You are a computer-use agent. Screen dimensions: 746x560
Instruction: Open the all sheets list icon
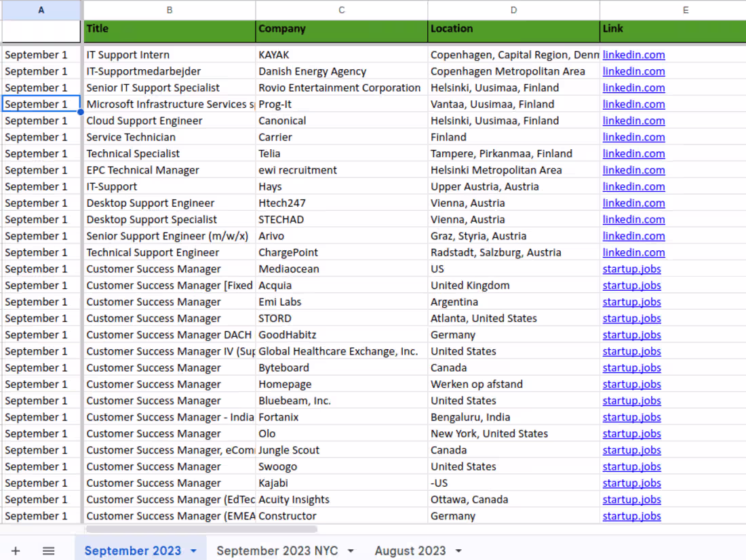pyautogui.click(x=49, y=551)
